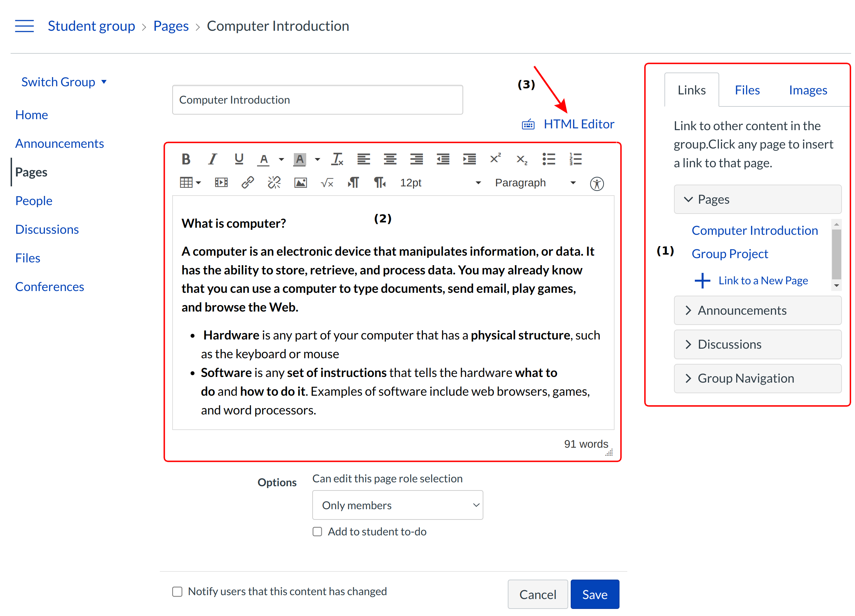Click the italic formatting icon
Image resolution: width=855 pixels, height=616 pixels.
tap(212, 159)
